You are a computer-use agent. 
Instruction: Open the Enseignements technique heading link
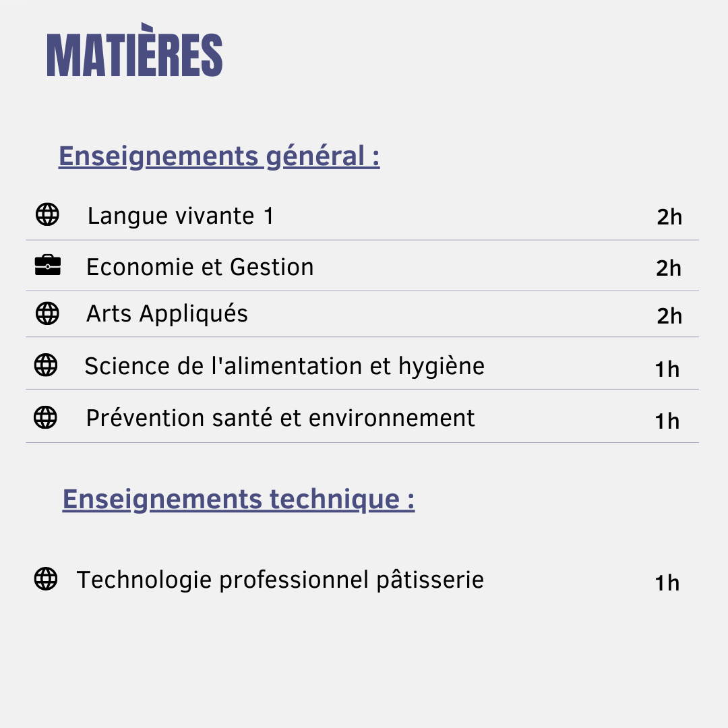click(x=238, y=499)
